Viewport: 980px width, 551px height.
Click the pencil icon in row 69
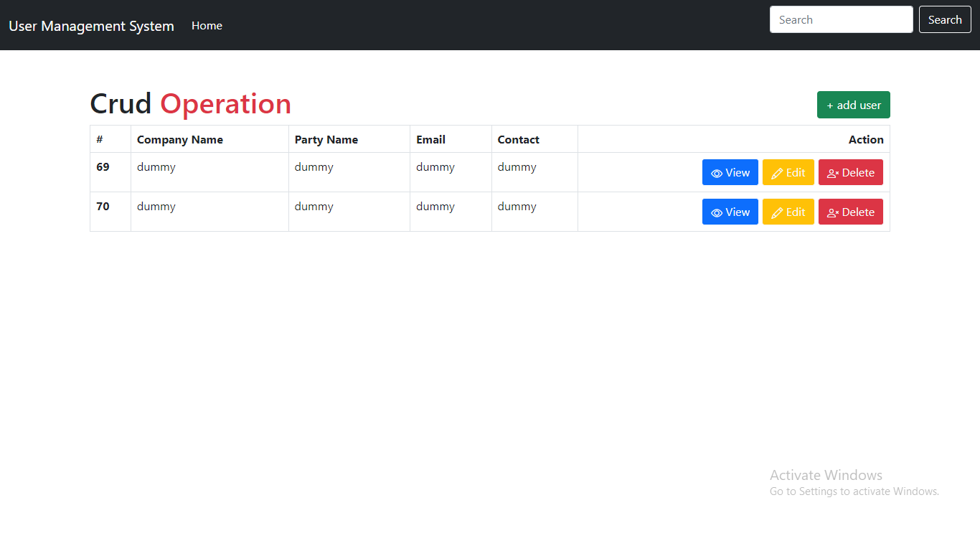776,174
